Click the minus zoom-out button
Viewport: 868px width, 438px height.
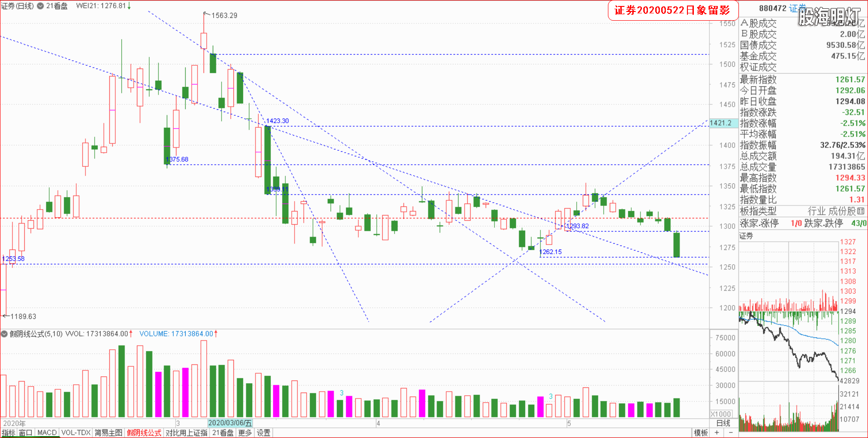[730, 433]
